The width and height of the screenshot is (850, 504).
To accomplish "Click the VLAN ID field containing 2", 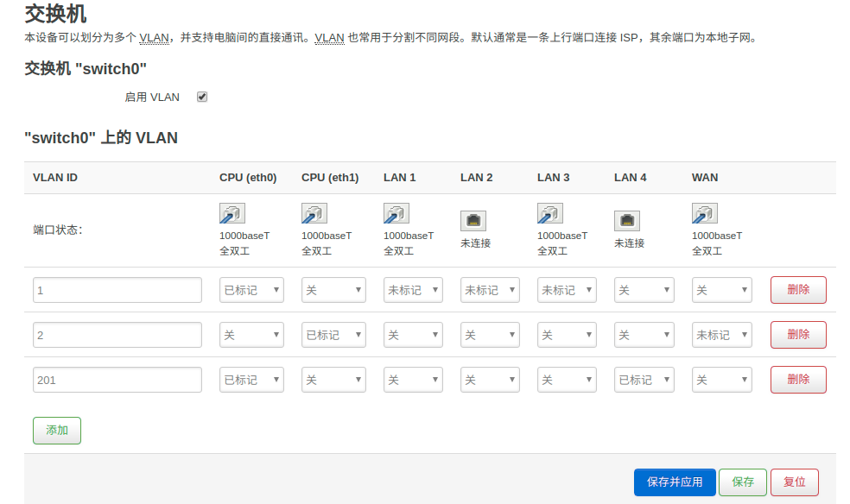I will (117, 335).
